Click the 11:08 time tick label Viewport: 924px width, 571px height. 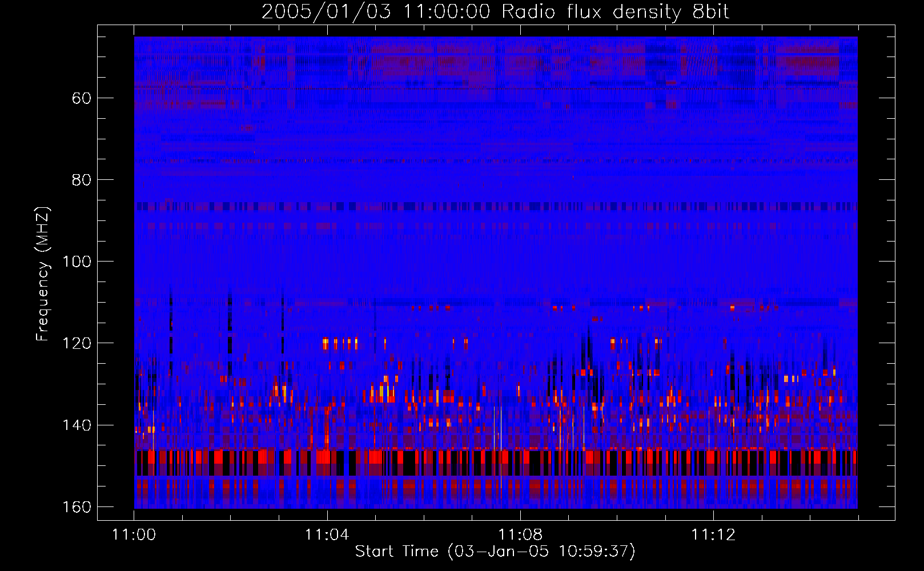click(x=520, y=535)
